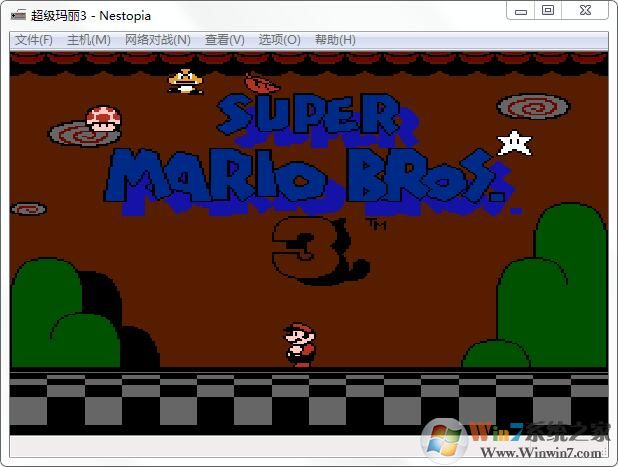
Task: Open the 网络对战(N) netplay menu
Action: tap(157, 40)
